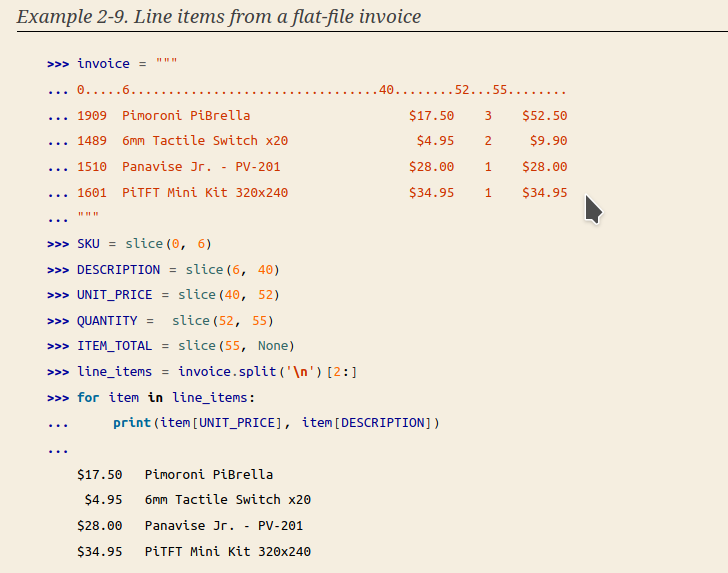Click item total '$9.90'
Viewport: 728px width, 573px height.
pos(549,141)
